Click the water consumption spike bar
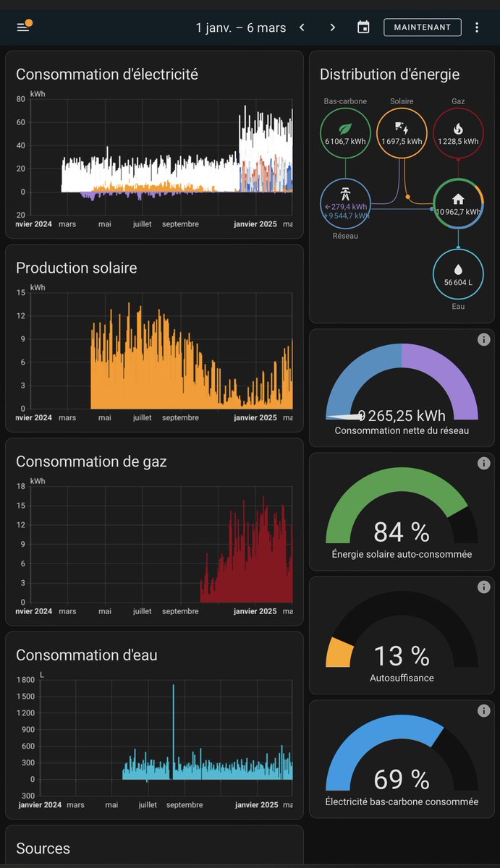 [x=173, y=731]
